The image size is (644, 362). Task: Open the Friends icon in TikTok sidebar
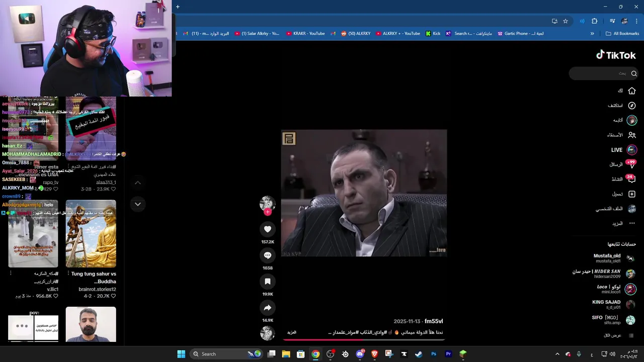pyautogui.click(x=632, y=135)
